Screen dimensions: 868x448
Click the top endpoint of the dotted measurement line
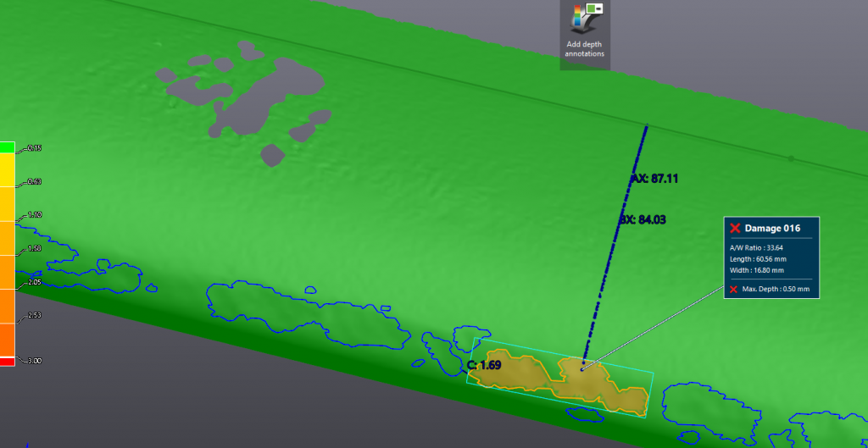pos(648,127)
